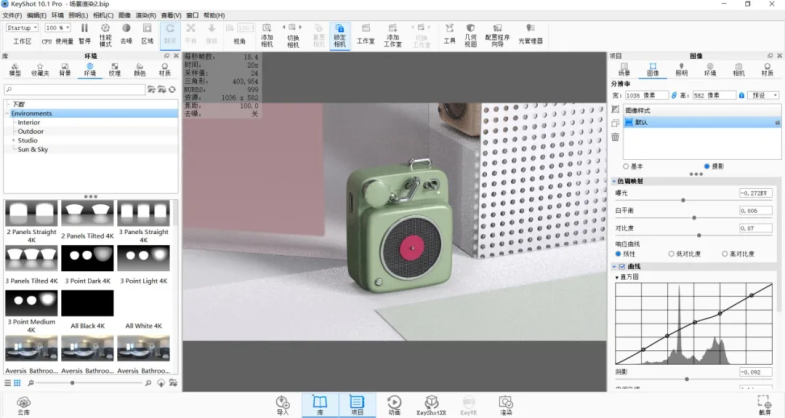The width and height of the screenshot is (785, 418).
Task: Open KeyShotXR from the bottom bar
Action: pos(429,404)
